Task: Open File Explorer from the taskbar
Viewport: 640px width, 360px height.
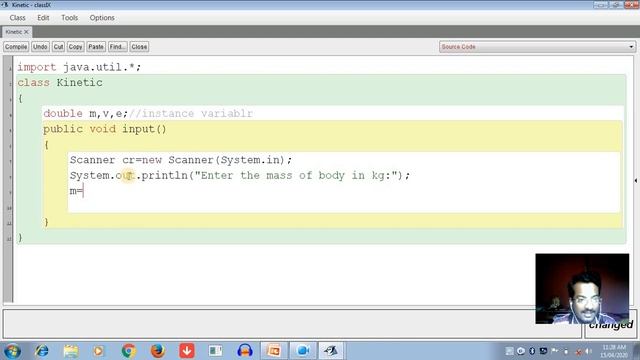Action: [71, 351]
